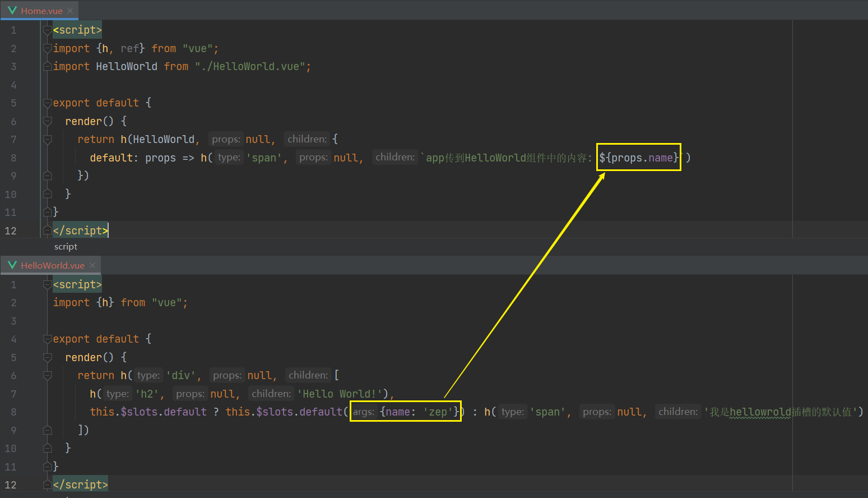868x498 pixels.
Task: Collapse export default block in HelloWorld.vue line 4
Action: (x=48, y=339)
